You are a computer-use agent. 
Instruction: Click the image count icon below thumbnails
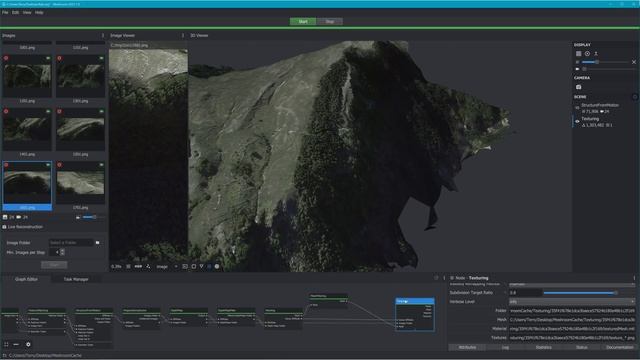[x=5, y=217]
